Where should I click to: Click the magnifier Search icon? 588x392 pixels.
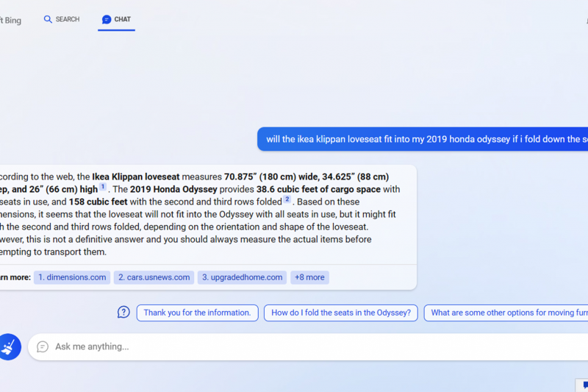click(48, 19)
